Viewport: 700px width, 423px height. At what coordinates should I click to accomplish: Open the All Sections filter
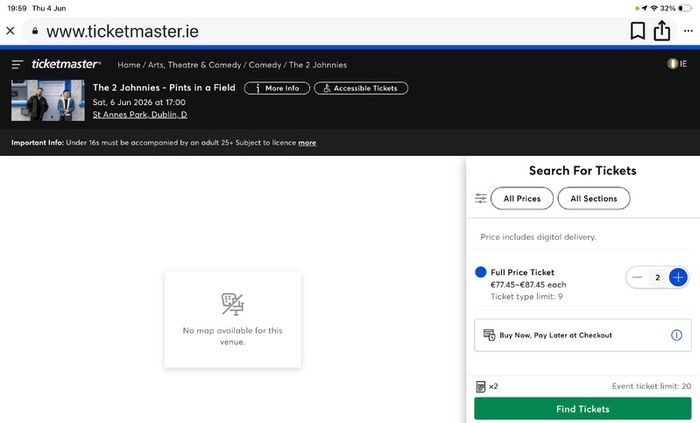coord(594,199)
